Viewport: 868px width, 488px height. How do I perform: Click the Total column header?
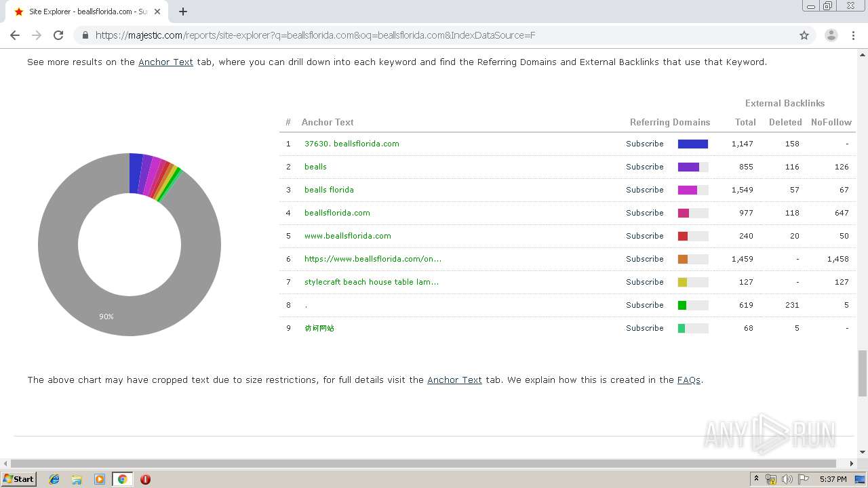tap(745, 122)
